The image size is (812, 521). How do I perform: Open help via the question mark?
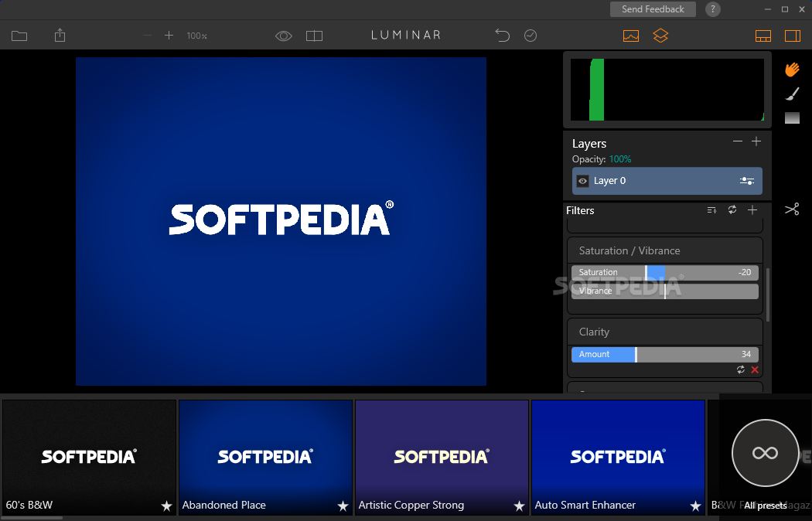(x=712, y=9)
